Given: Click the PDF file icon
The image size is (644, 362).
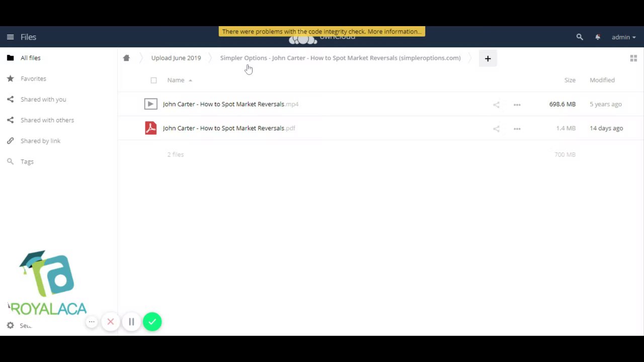Looking at the screenshot, I should pos(150,128).
